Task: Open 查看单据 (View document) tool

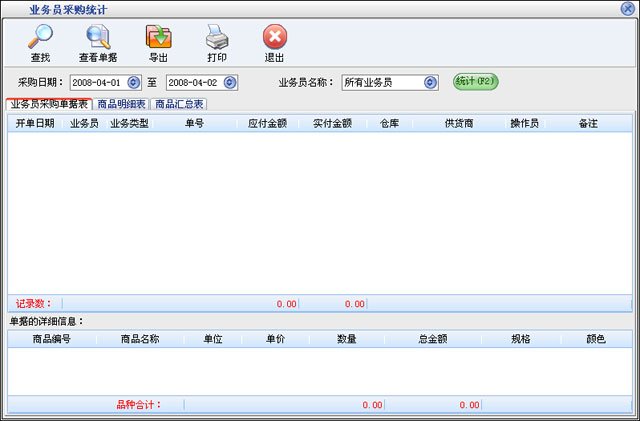Action: (x=98, y=38)
